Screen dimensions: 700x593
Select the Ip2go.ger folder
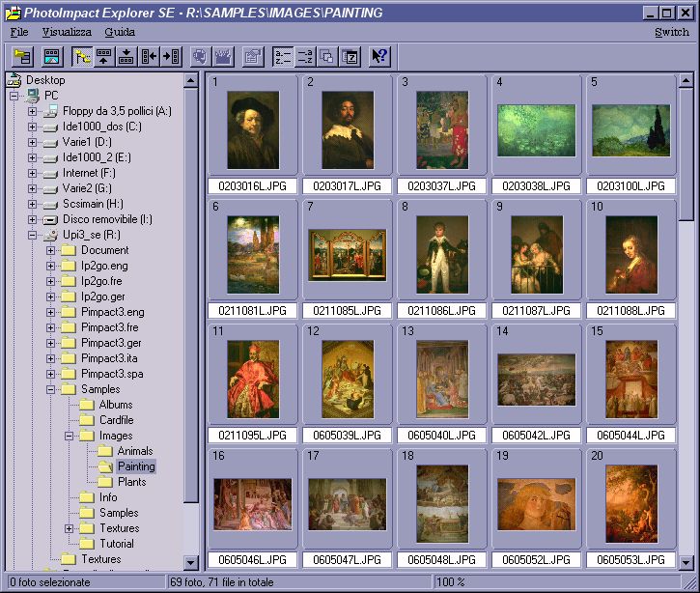pos(102,296)
